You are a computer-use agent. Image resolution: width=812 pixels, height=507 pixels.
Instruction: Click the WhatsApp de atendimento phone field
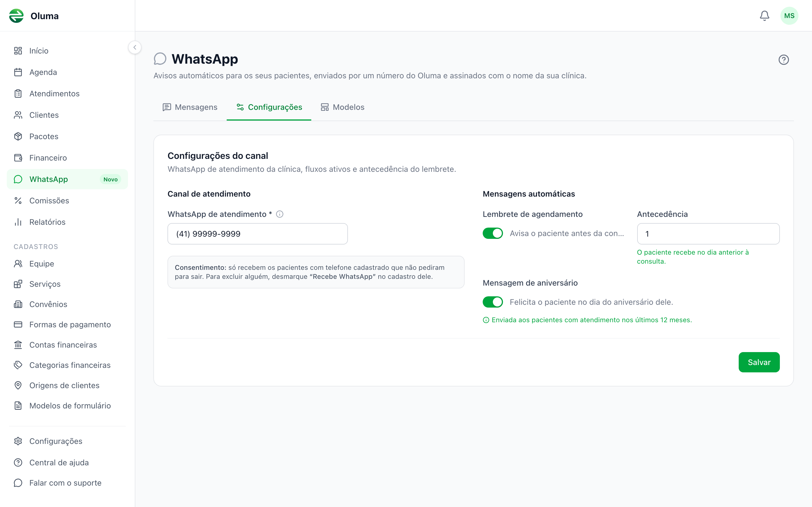coord(258,234)
